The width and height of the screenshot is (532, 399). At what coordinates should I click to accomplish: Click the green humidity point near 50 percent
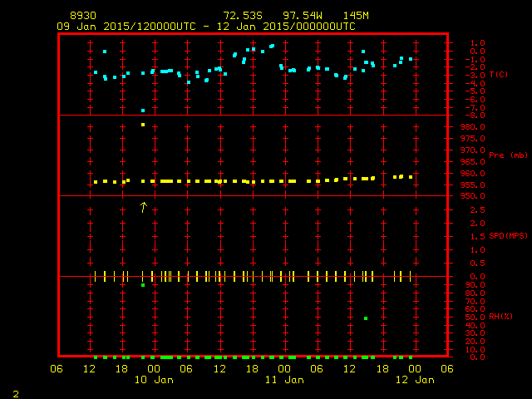tap(366, 318)
